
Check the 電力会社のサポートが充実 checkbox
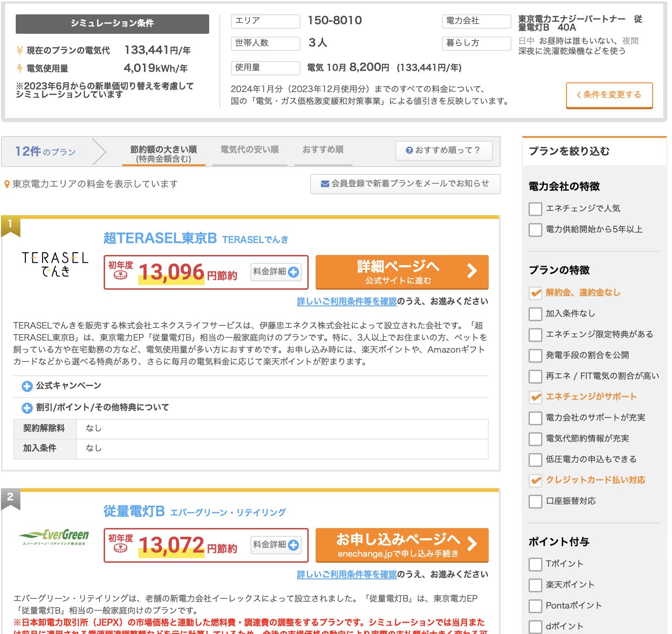535,418
